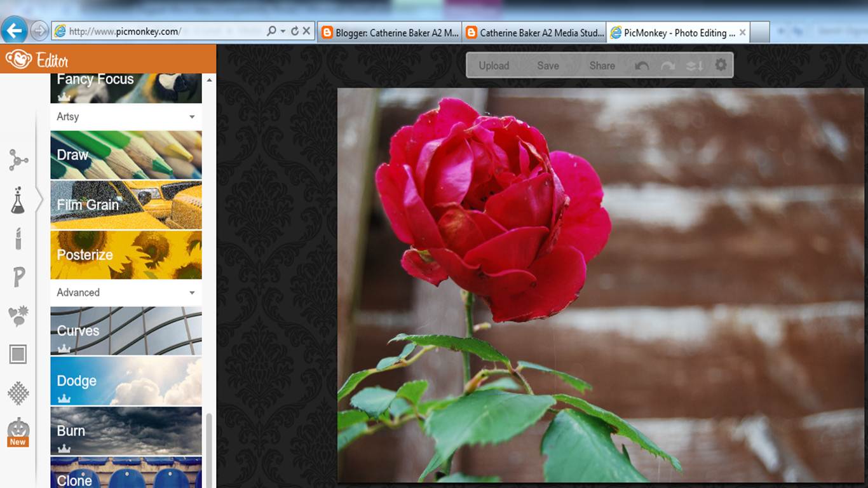Click the Redo arrow in top toolbar
Screen dimensions: 868x488
pyautogui.click(x=668, y=65)
